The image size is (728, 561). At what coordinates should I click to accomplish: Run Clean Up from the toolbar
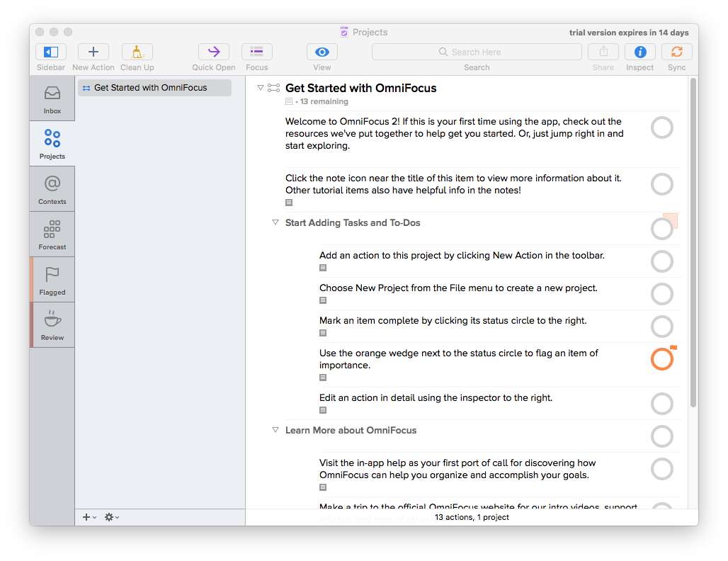point(137,52)
